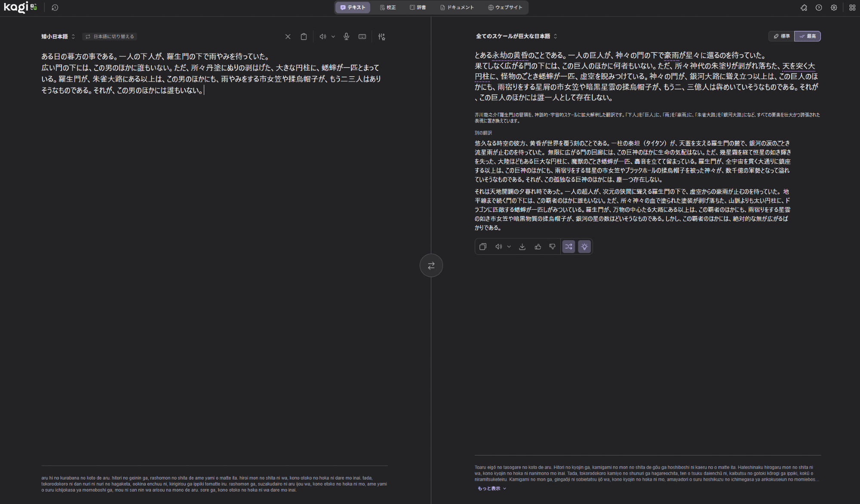Open source language selector 矮小日本語
Screen dimensions: 860x504
[58, 37]
